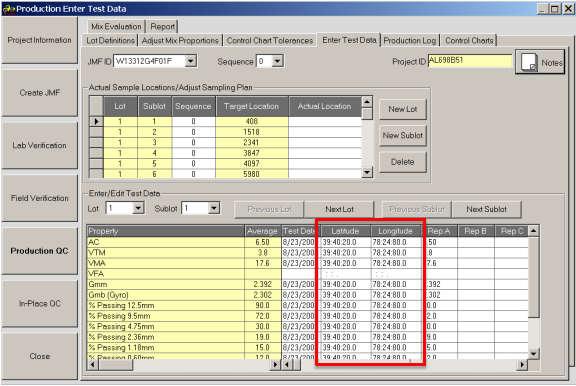Click the VMA property row
Viewport: 576px width, 386px height.
[x=166, y=263]
